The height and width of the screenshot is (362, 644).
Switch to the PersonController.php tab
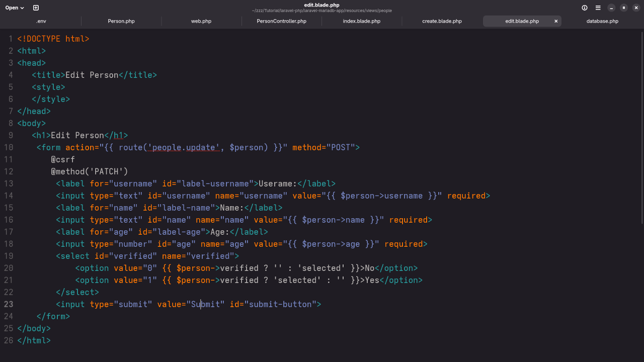[281, 21]
